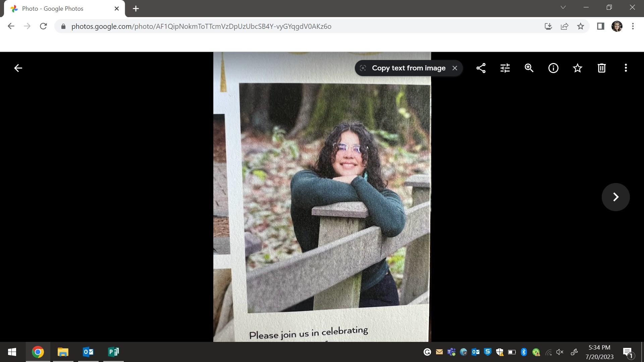Bookmark this tab with the star
Image resolution: width=644 pixels, height=362 pixels.
pos(581,26)
